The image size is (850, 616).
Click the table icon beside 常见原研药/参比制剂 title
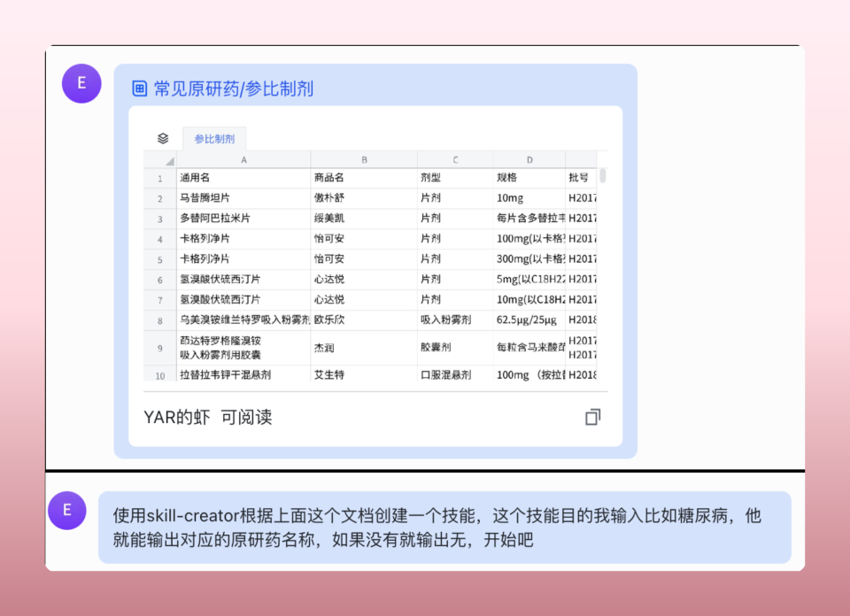click(138, 89)
